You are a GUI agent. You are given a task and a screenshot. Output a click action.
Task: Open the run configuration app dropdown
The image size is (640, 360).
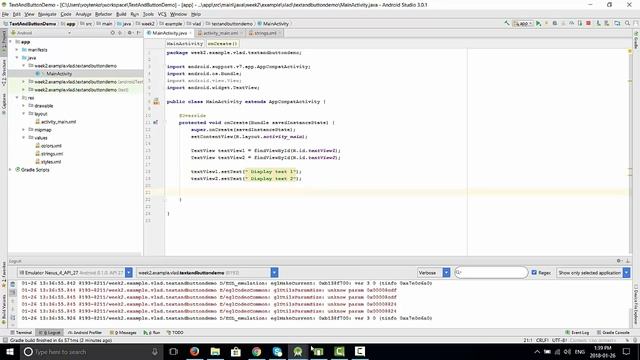(x=522, y=24)
